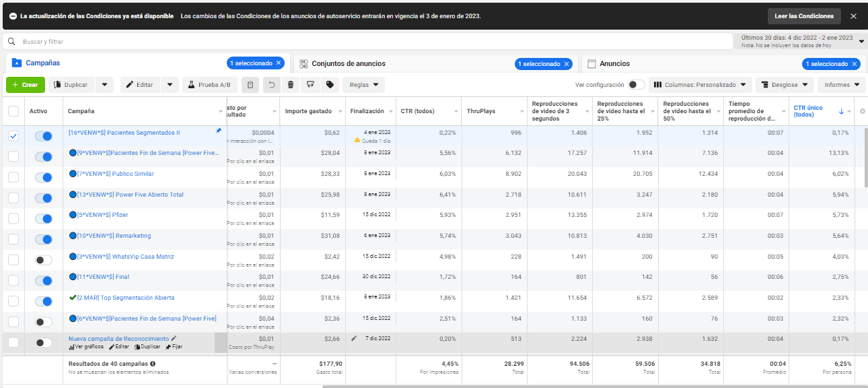Uncheck Pacientes Segmentados II checkbox

pyautogui.click(x=13, y=135)
